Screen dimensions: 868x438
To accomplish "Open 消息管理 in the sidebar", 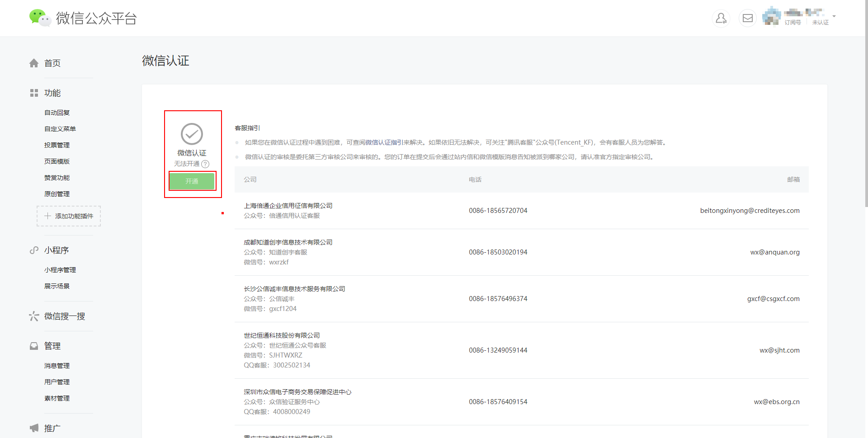I will 57,366.
